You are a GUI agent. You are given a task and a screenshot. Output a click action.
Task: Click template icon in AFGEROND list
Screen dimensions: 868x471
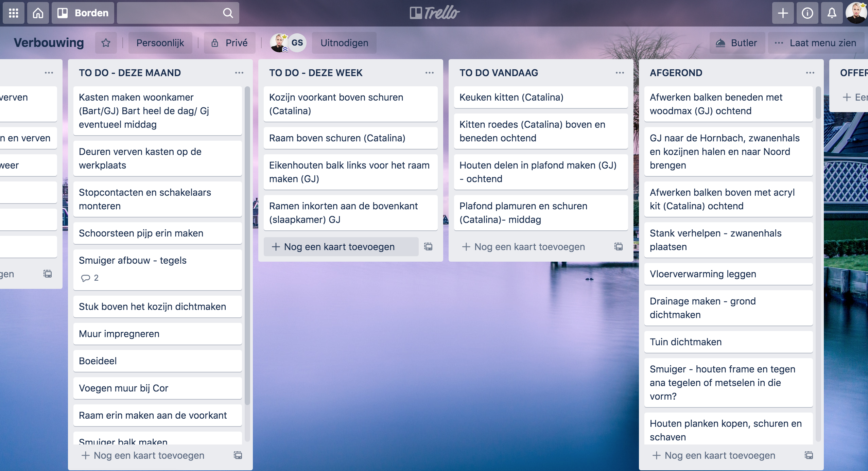pos(809,455)
